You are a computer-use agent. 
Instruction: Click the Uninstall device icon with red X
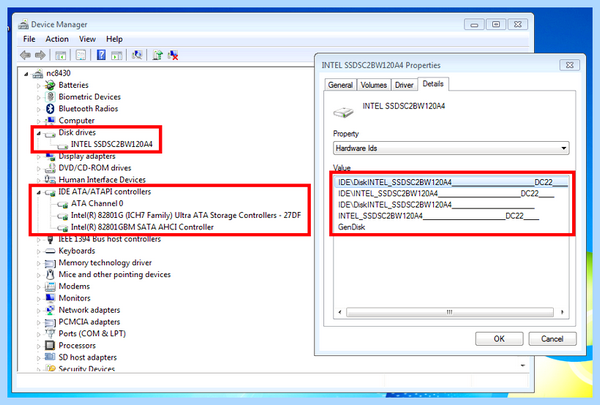pyautogui.click(x=173, y=56)
